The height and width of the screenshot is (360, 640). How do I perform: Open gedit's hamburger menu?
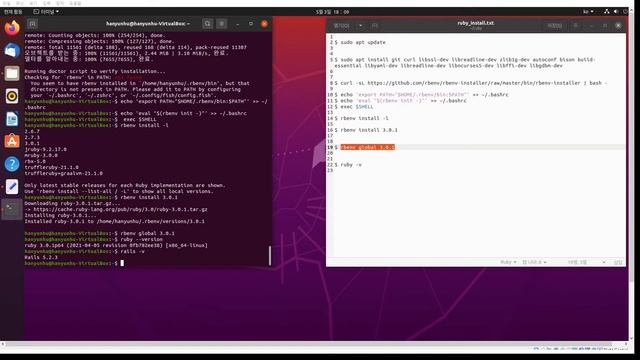[x=576, y=26]
